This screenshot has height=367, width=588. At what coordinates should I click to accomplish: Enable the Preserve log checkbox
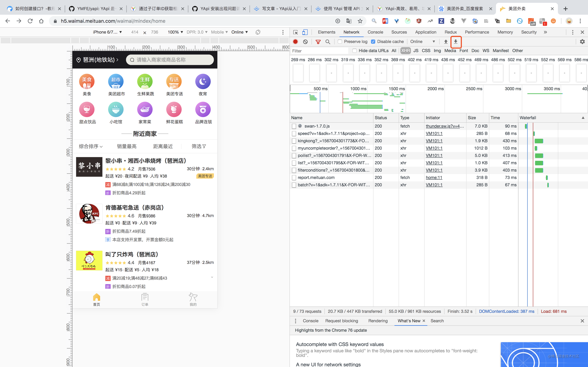340,42
